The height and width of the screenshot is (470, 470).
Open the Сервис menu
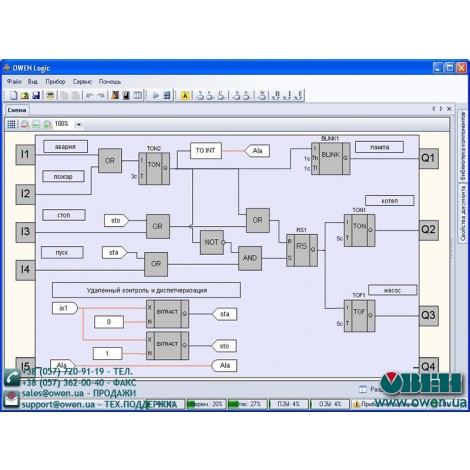pyautogui.click(x=82, y=82)
